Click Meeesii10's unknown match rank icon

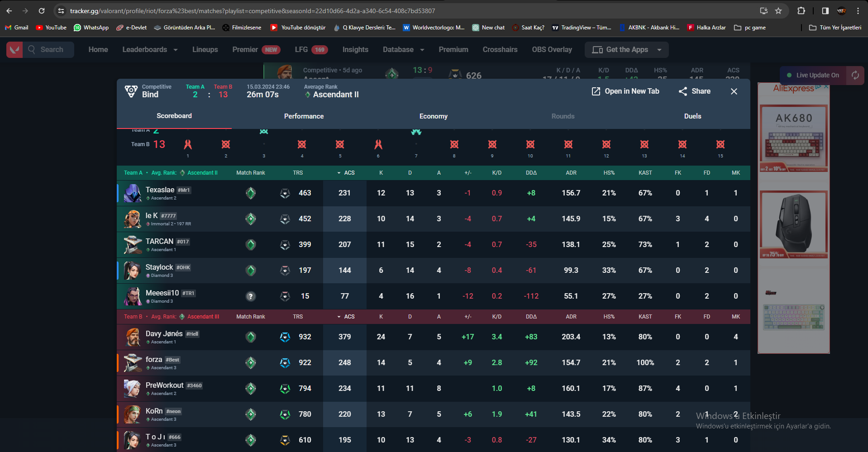(x=251, y=296)
